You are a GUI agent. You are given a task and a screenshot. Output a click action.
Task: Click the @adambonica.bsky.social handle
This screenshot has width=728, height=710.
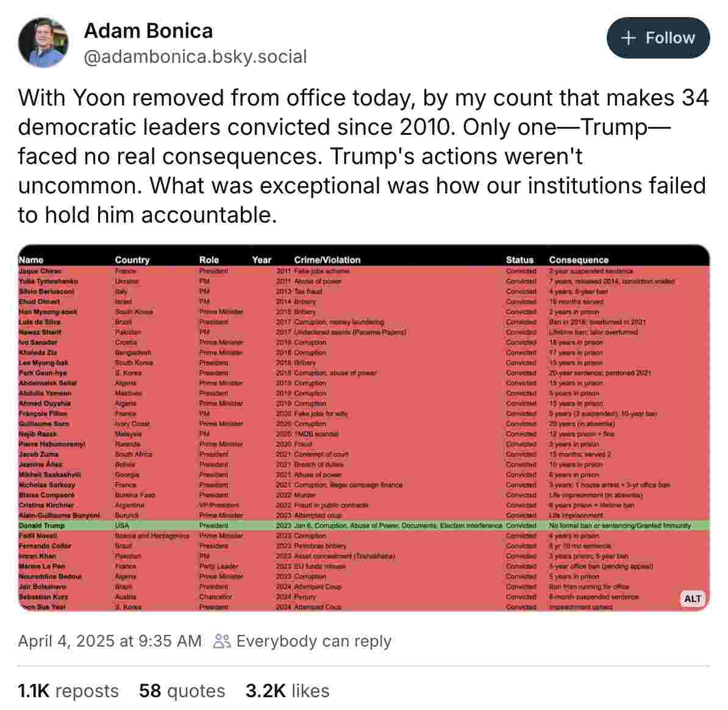(195, 57)
